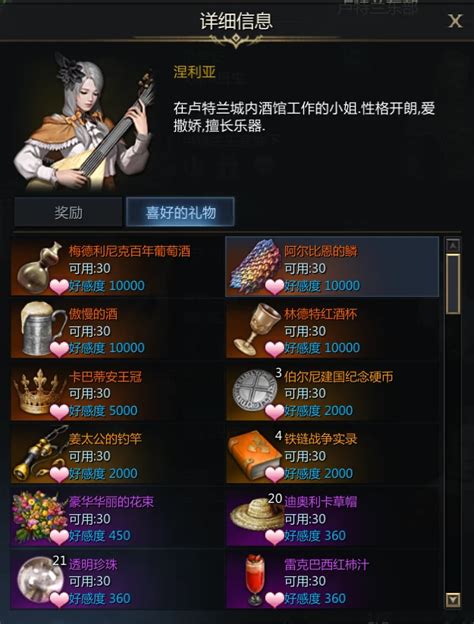Click the 豪华华丽的花束 bouquet icon
This screenshot has height=624, width=474.
(x=39, y=516)
